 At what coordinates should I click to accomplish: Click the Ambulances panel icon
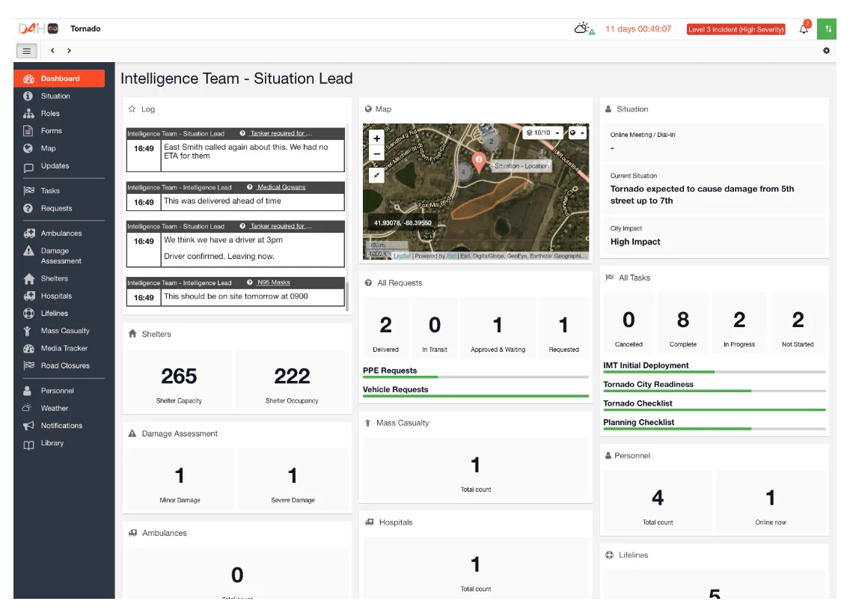133,533
